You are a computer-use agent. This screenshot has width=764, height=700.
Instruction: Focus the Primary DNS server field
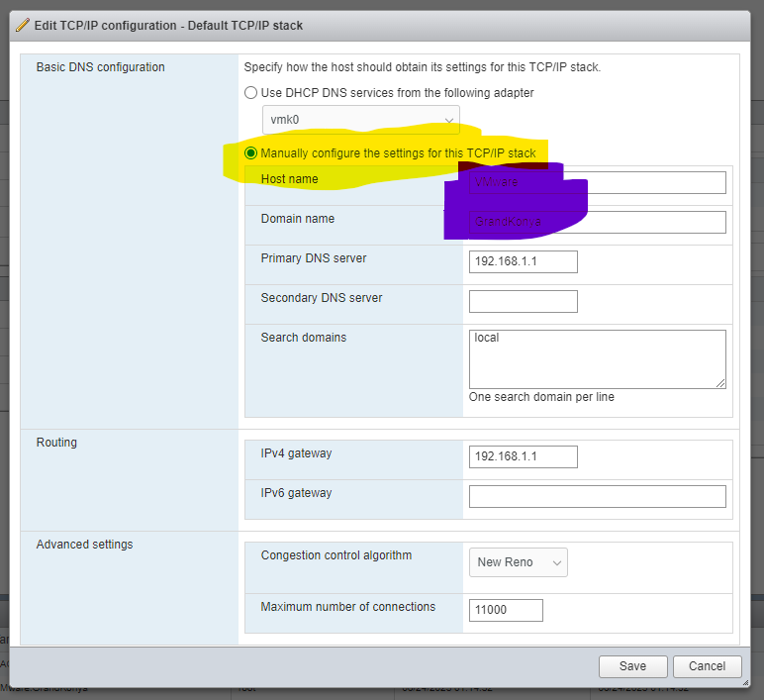[x=523, y=261]
